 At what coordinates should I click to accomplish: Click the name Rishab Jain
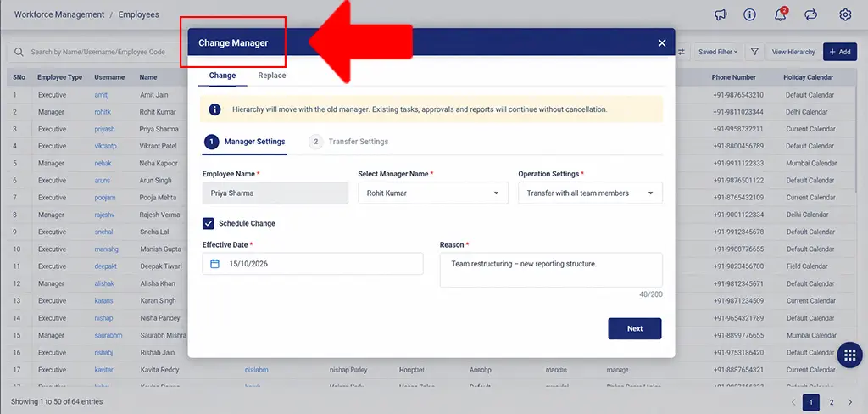(157, 352)
